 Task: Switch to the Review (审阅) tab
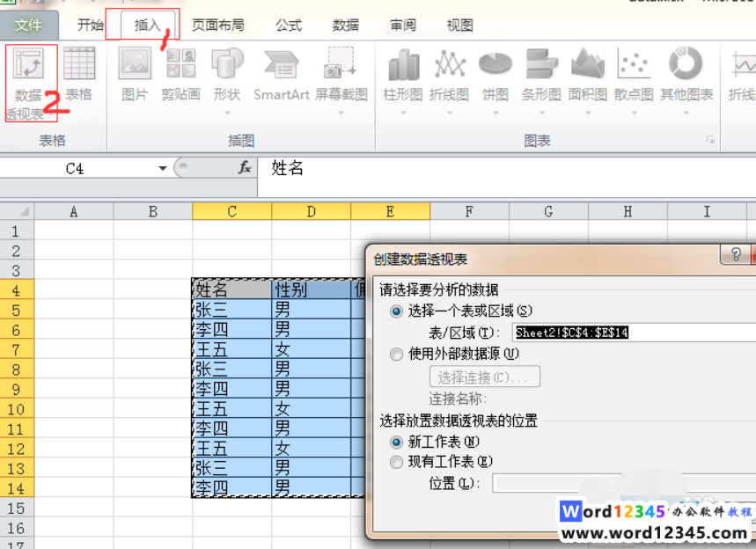(402, 25)
